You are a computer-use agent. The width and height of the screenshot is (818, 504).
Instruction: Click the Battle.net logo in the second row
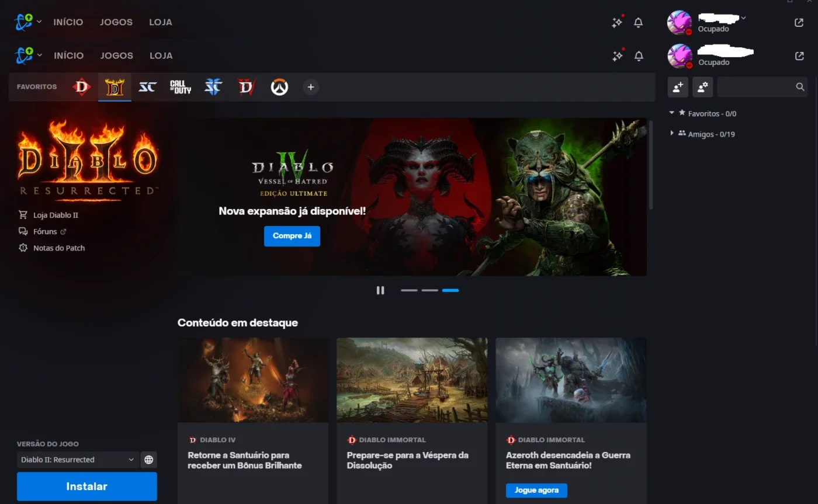pos(24,55)
